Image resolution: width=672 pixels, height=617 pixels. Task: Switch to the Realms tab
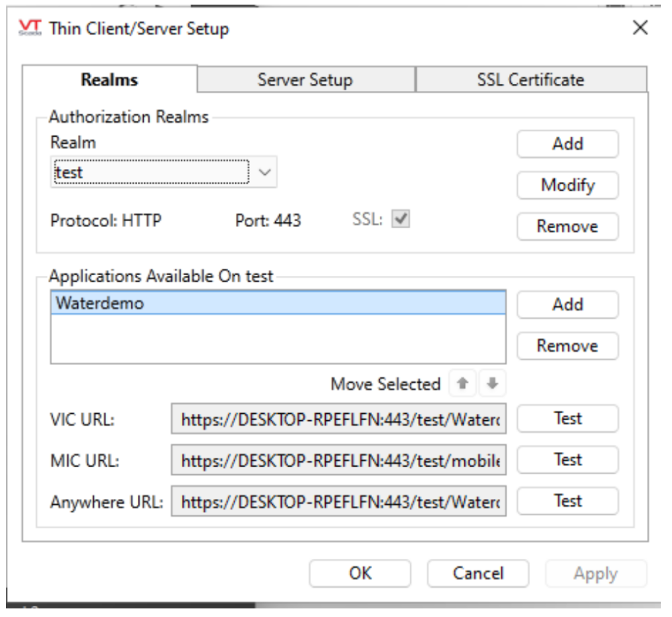[109, 80]
